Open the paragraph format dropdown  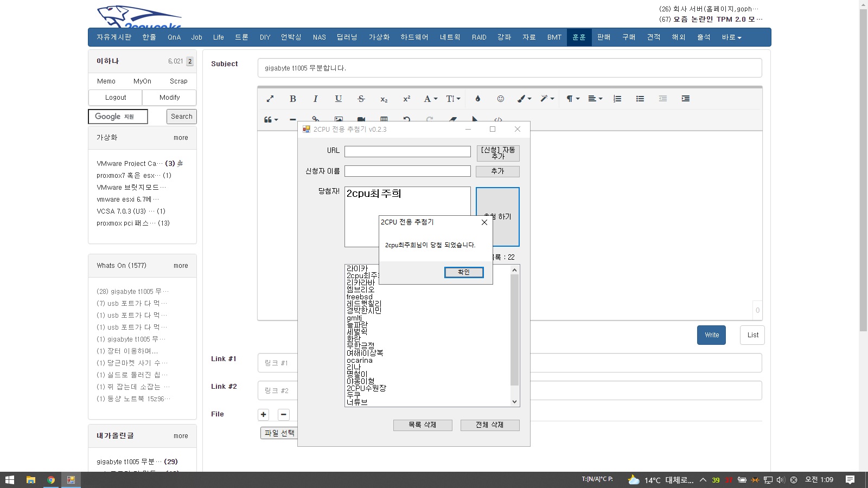point(573,99)
